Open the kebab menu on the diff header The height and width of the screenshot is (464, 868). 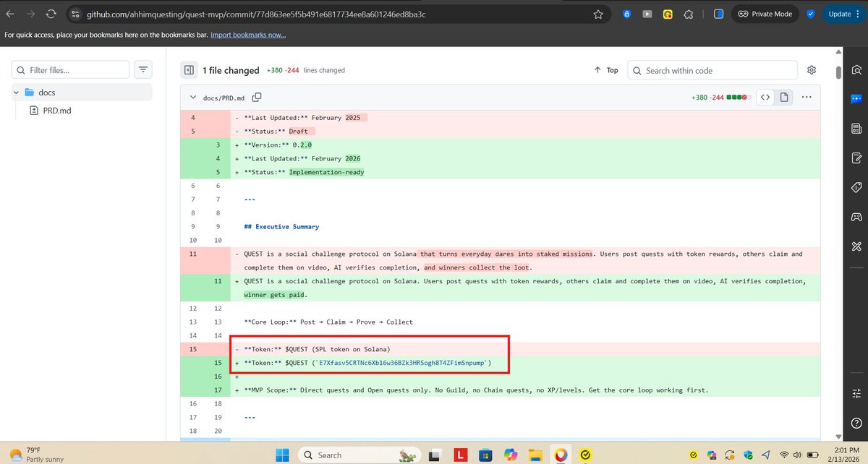pos(807,96)
